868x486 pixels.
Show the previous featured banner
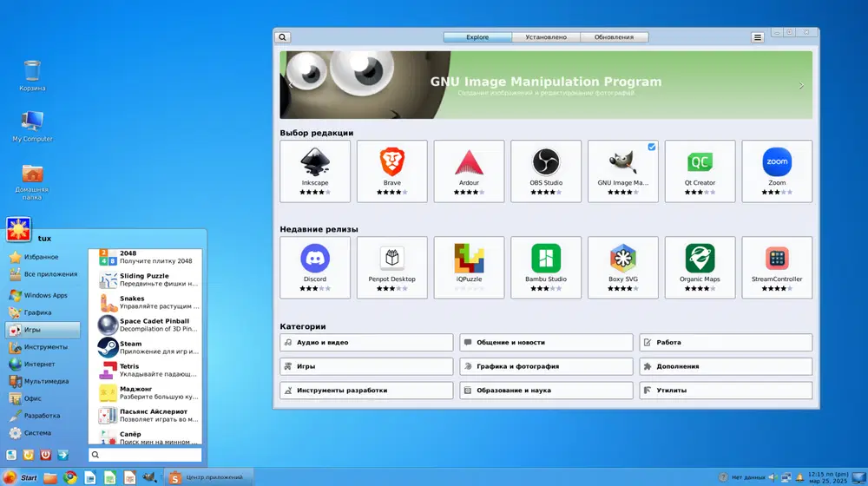[291, 85]
